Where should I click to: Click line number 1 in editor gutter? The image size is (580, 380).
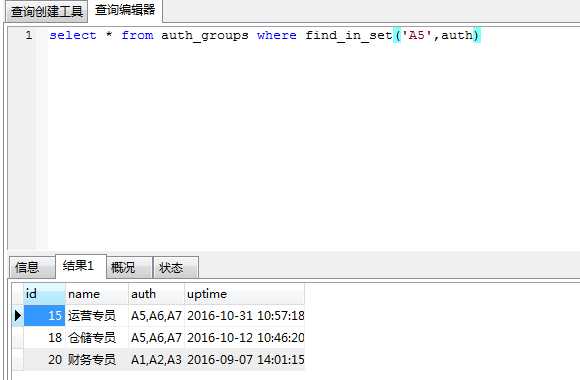29,36
